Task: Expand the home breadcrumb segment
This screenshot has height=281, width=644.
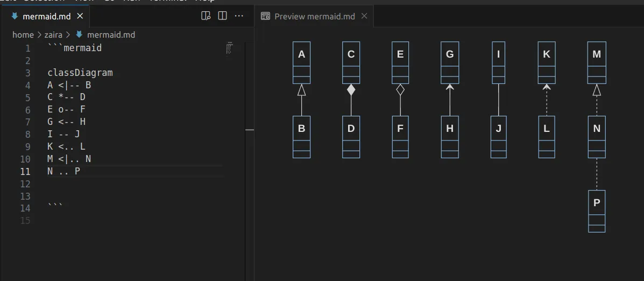Action: [x=23, y=34]
